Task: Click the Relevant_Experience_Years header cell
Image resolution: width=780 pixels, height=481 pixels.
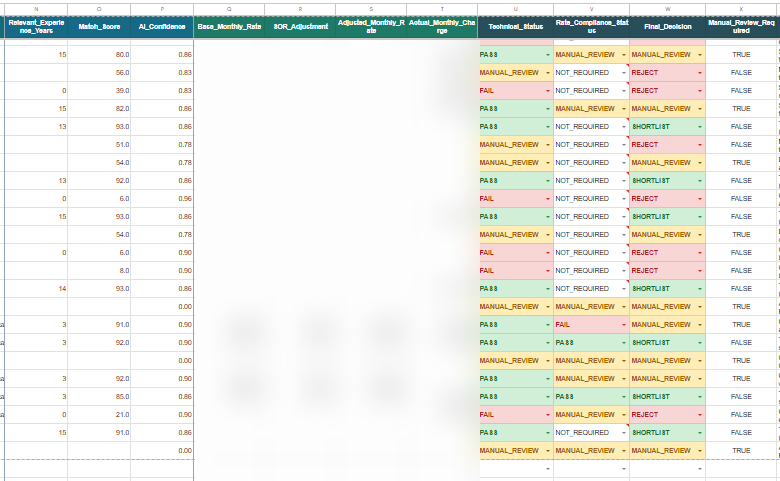Action: [x=36, y=27]
